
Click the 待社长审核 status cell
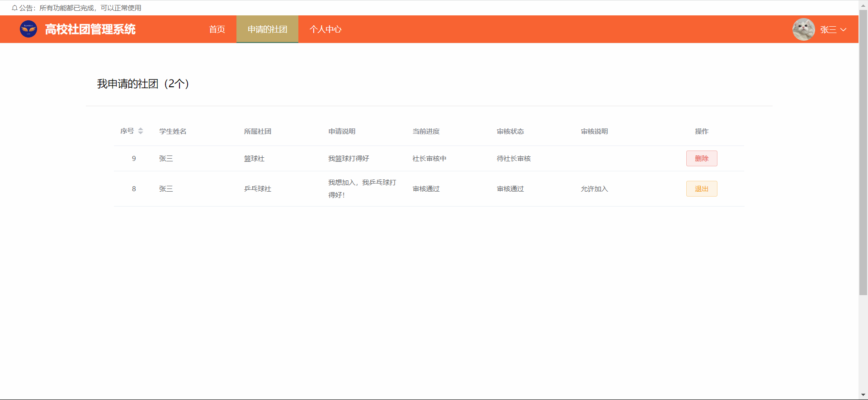tap(514, 159)
